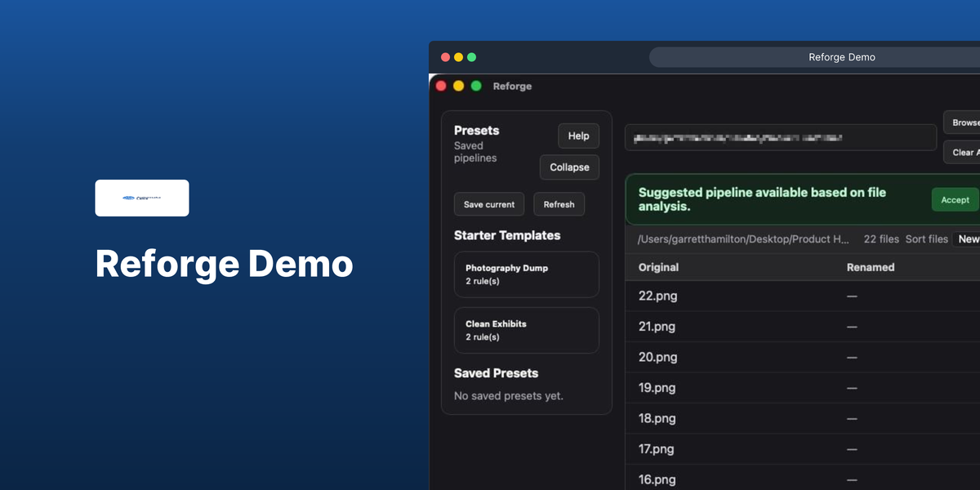980x490 pixels.
Task: Click the Renamed column header
Action: [871, 267]
